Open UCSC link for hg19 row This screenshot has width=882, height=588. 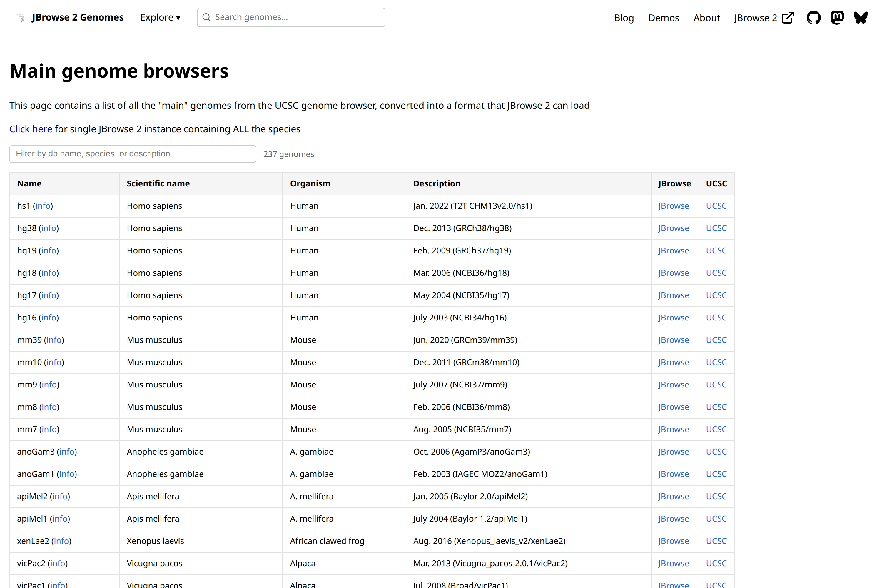click(716, 250)
